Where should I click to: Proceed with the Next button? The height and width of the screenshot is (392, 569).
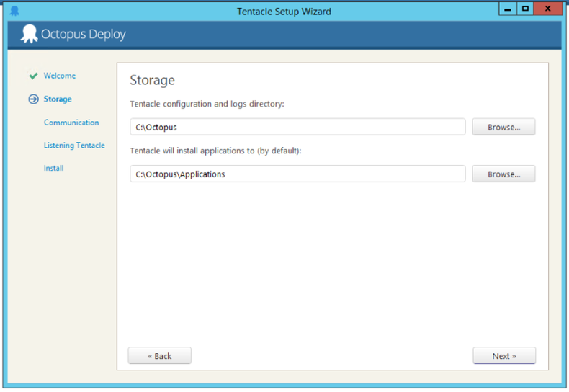point(504,356)
